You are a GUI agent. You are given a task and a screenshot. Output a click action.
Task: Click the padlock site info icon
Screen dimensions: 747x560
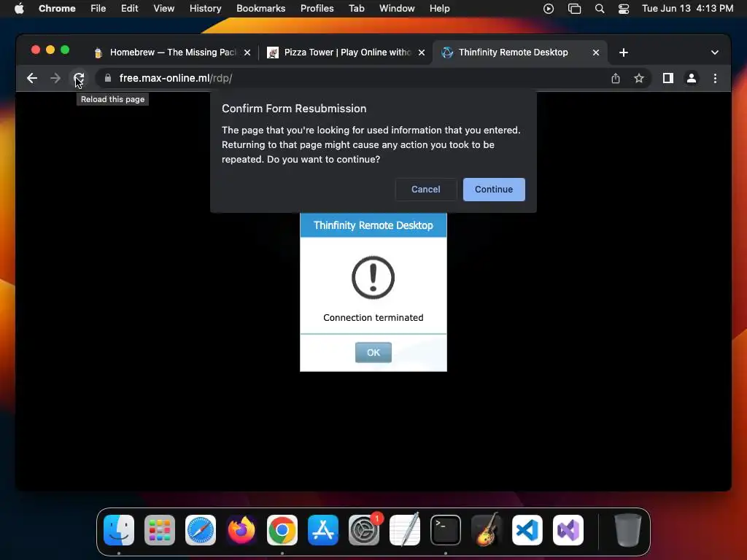(x=108, y=78)
